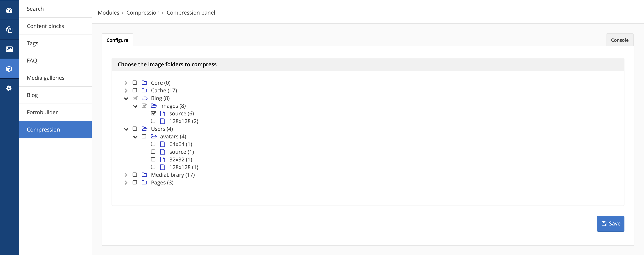Viewport: 644px width, 255px height.
Task: Switch to the Configure tab
Action: 117,40
